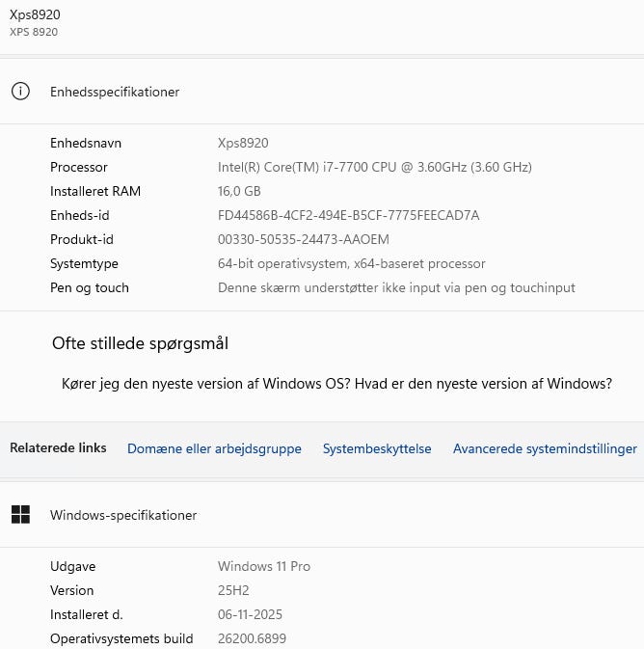
Task: Click the Windows logo icon beside Windows-specifikationer
Action: 20,515
